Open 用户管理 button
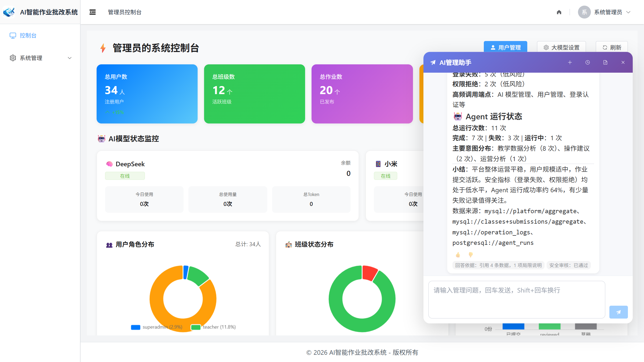This screenshot has width=644, height=362. point(505,47)
